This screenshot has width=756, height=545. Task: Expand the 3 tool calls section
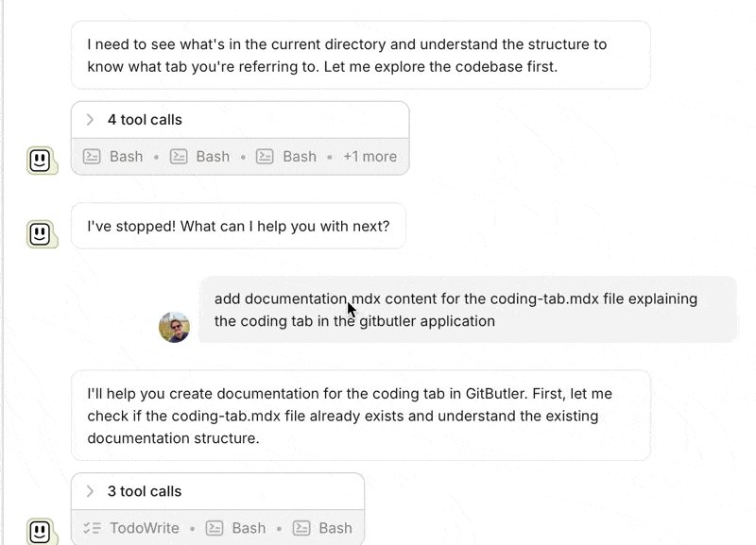pyautogui.click(x=146, y=491)
